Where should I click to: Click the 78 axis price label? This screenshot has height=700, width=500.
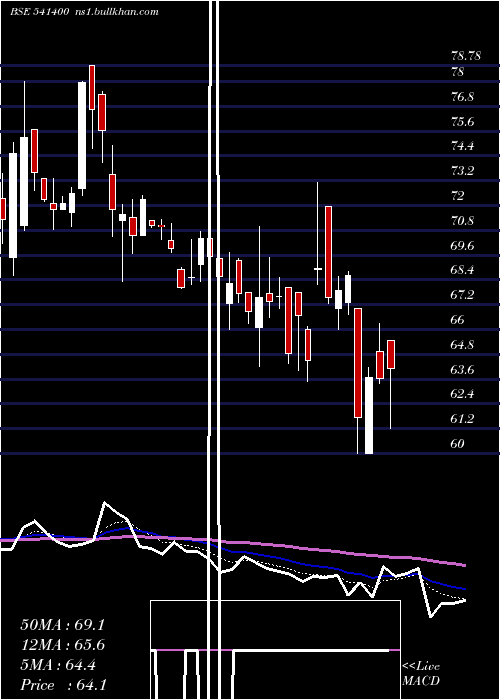458,72
